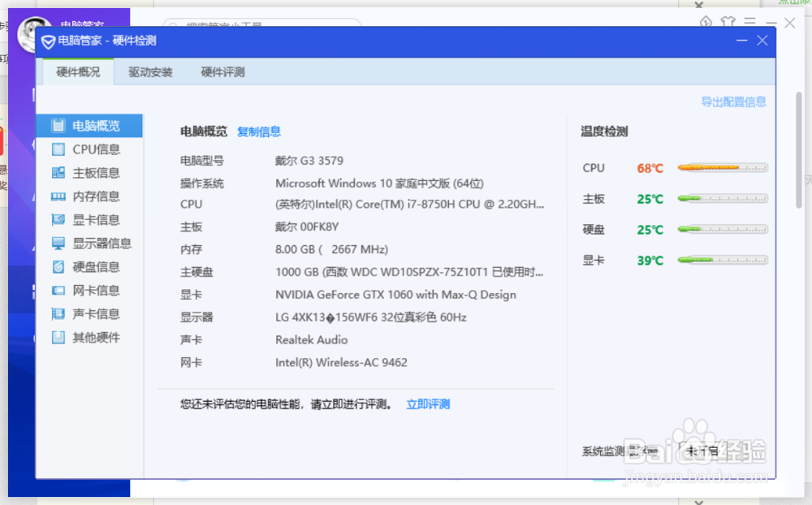Open the 显卡信息 graphics card icon
This screenshot has height=505, width=812.
(58, 219)
